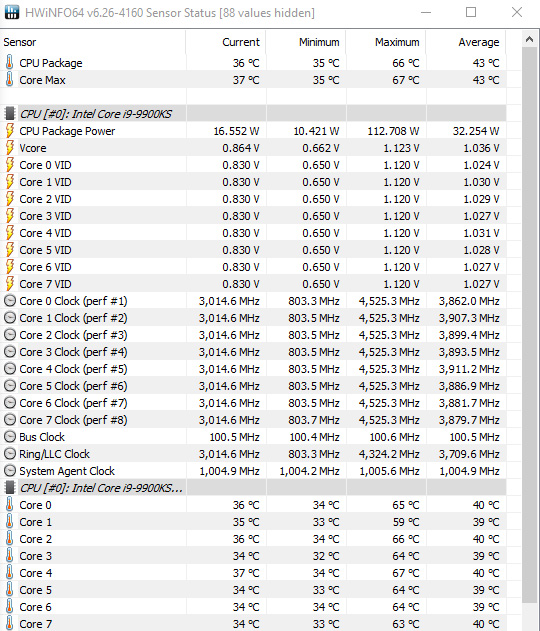Select the Core 5 temperature row label
The height and width of the screenshot is (631, 540).
click(35, 590)
